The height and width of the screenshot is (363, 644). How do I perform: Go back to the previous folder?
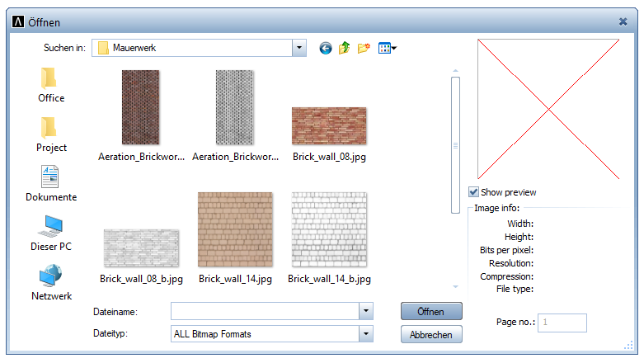click(x=325, y=48)
